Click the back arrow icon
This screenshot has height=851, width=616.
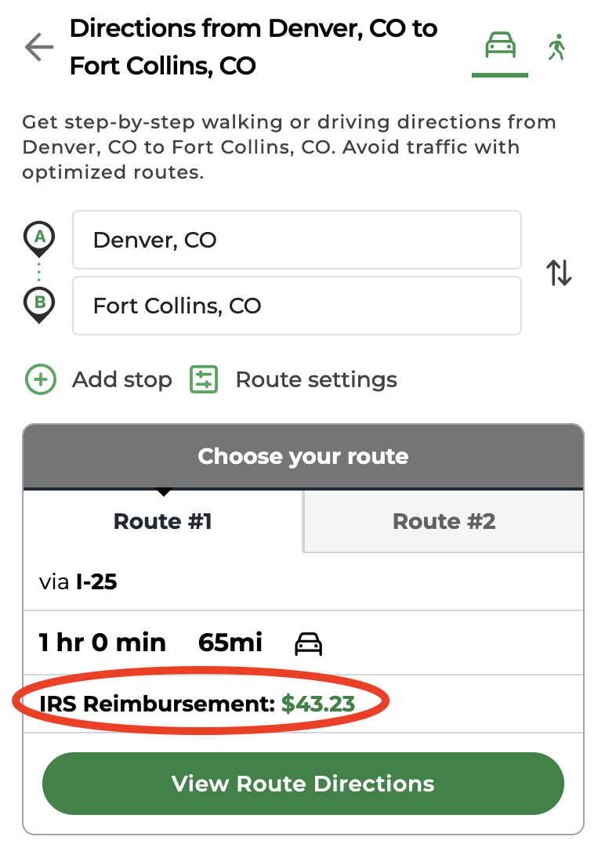[38, 48]
